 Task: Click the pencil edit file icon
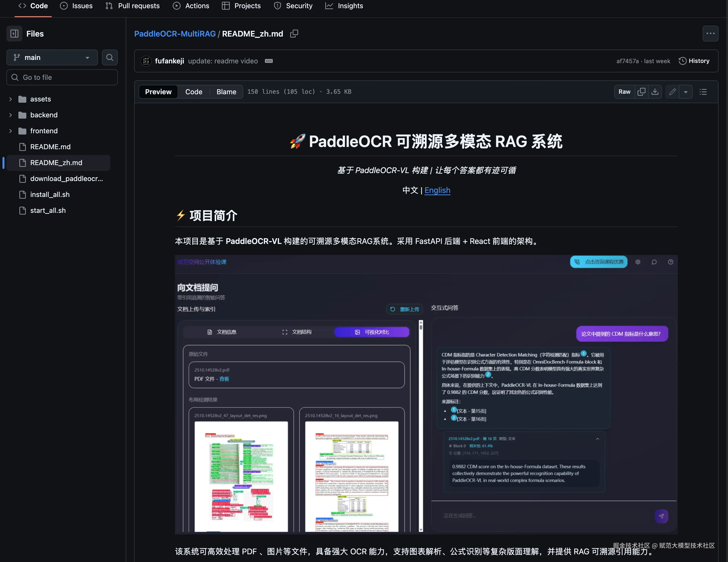coord(672,92)
